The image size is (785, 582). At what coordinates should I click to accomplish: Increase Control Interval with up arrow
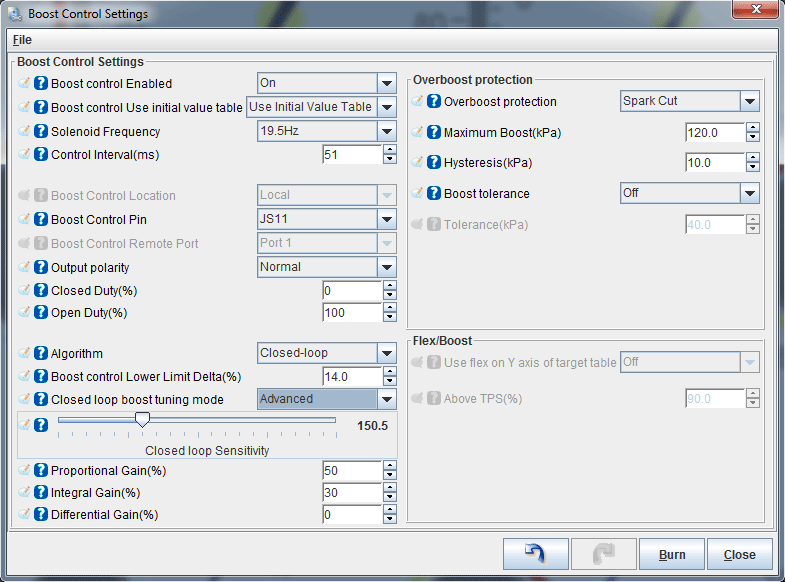[390, 150]
